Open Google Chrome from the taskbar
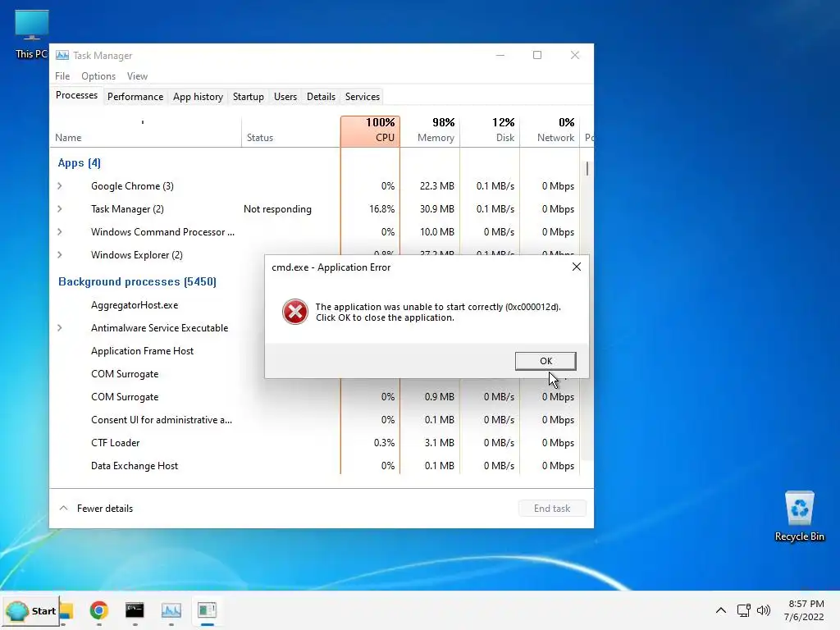 coord(98,610)
